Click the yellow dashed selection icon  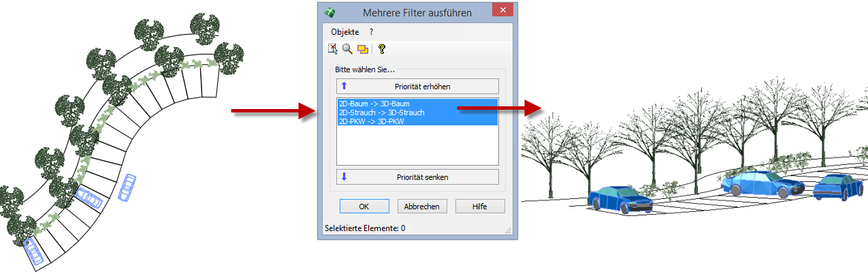[363, 49]
